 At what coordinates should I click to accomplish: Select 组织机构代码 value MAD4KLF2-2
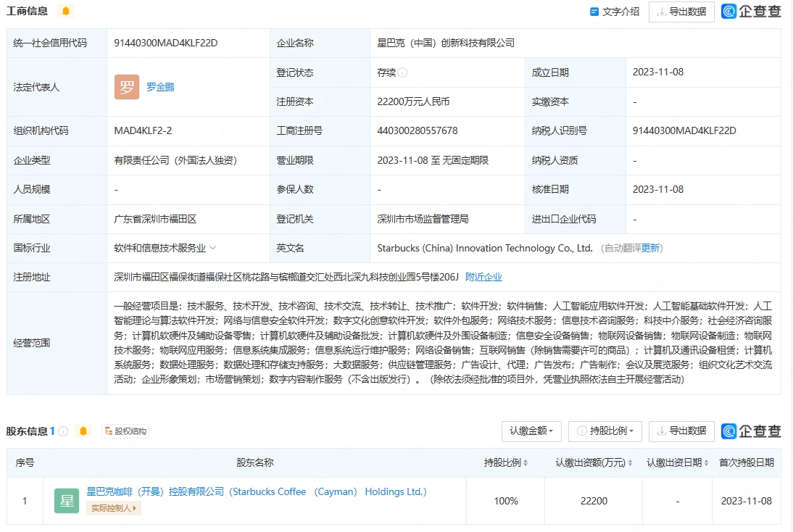tap(143, 130)
